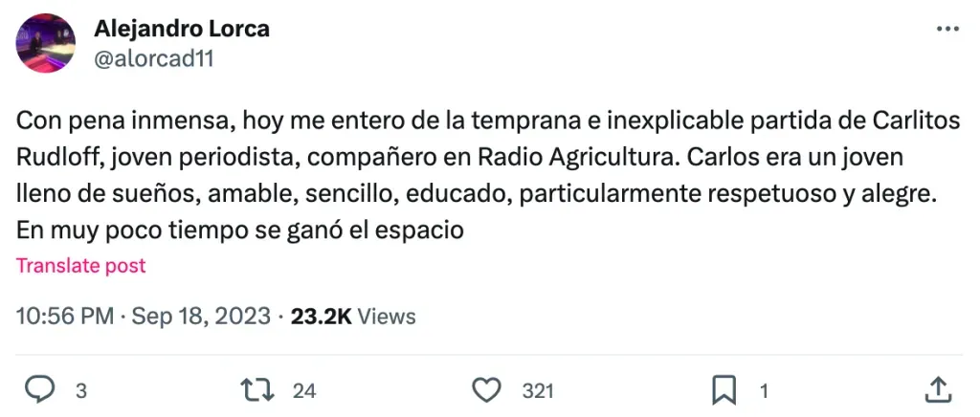Click the repost count of 24
The width and height of the screenshot is (980, 417).
click(x=304, y=390)
